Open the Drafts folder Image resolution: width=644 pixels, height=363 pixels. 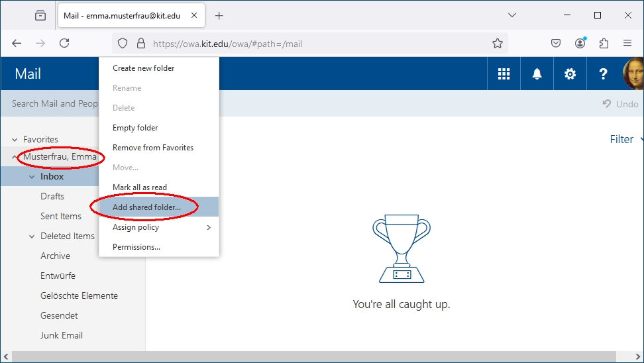tap(52, 196)
